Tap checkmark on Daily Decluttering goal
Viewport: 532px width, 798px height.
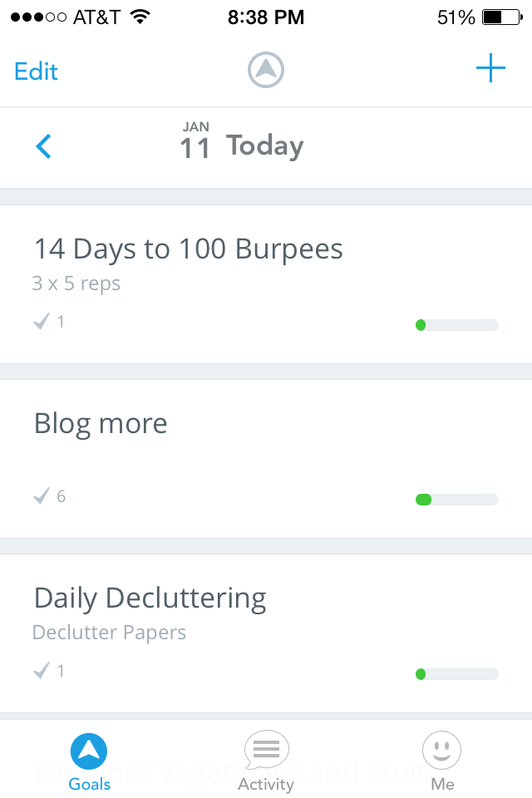click(42, 671)
